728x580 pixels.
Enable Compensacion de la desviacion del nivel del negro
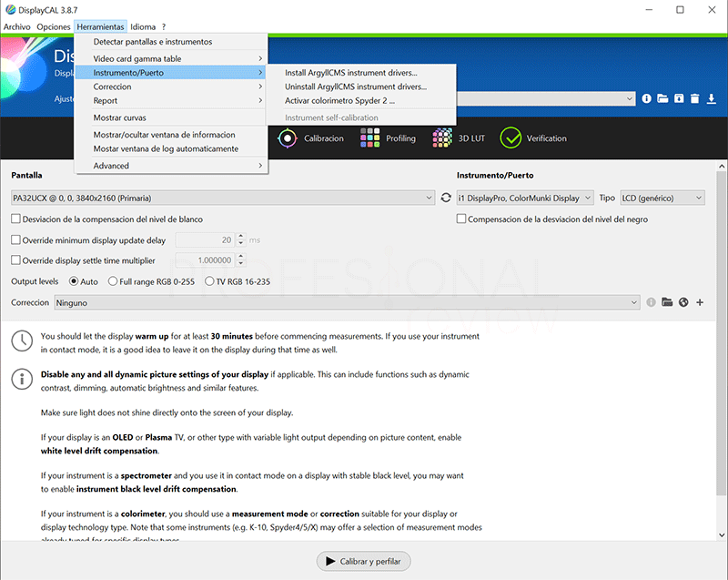[461, 219]
